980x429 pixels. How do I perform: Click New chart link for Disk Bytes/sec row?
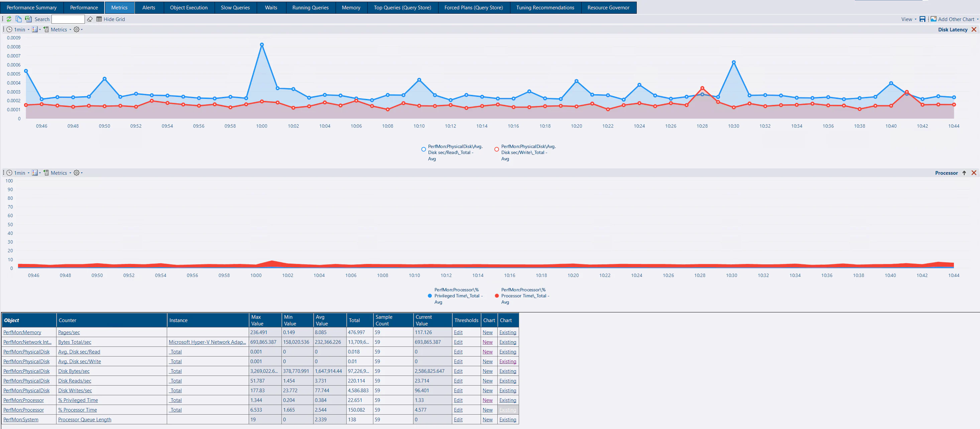(487, 371)
